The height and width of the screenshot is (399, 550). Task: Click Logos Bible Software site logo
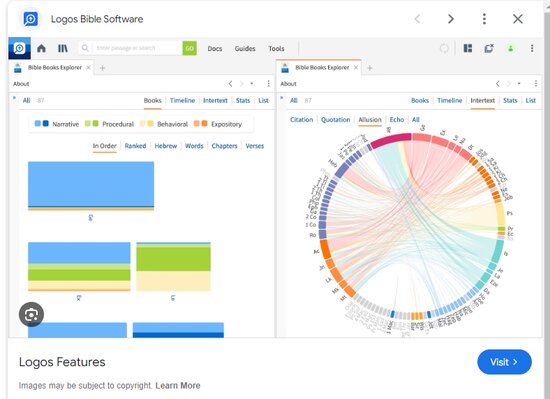coord(31,19)
